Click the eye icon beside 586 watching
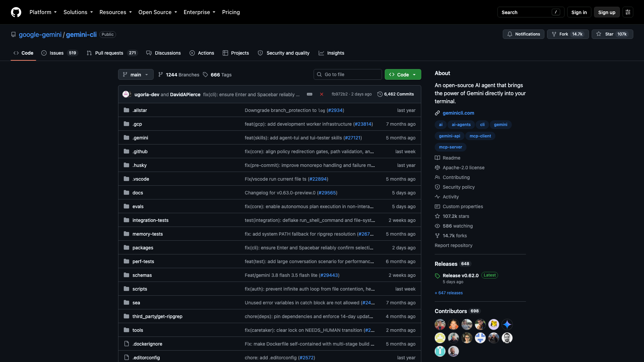 (x=437, y=226)
